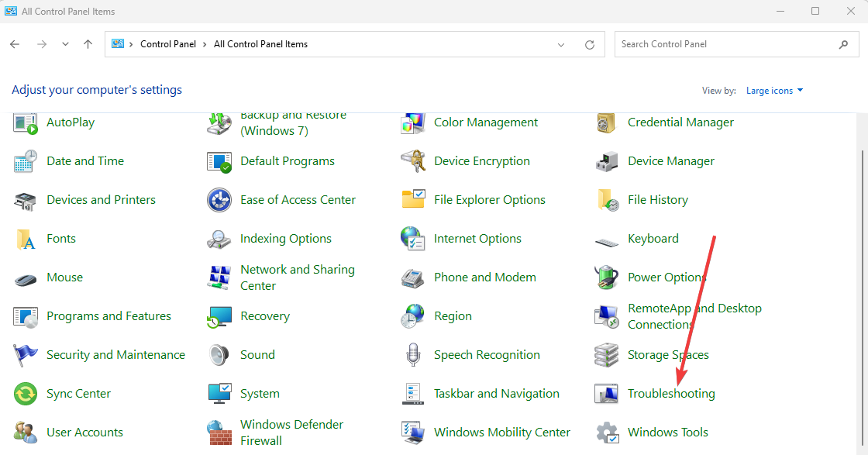868x455 pixels.
Task: Click the Search Control Panel field
Action: pyautogui.click(x=736, y=44)
